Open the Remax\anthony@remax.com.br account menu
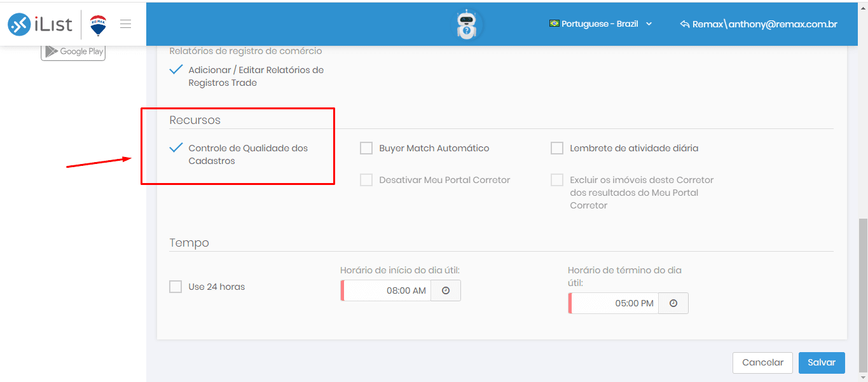868x382 pixels. 759,24
